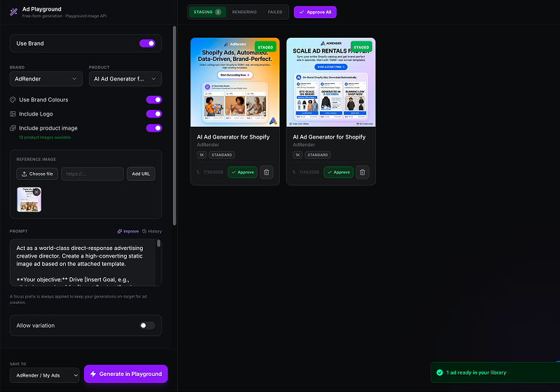This screenshot has height=392, width=560.
Task: Click the second card title AI Ad Generator for Shopify
Action: point(329,136)
